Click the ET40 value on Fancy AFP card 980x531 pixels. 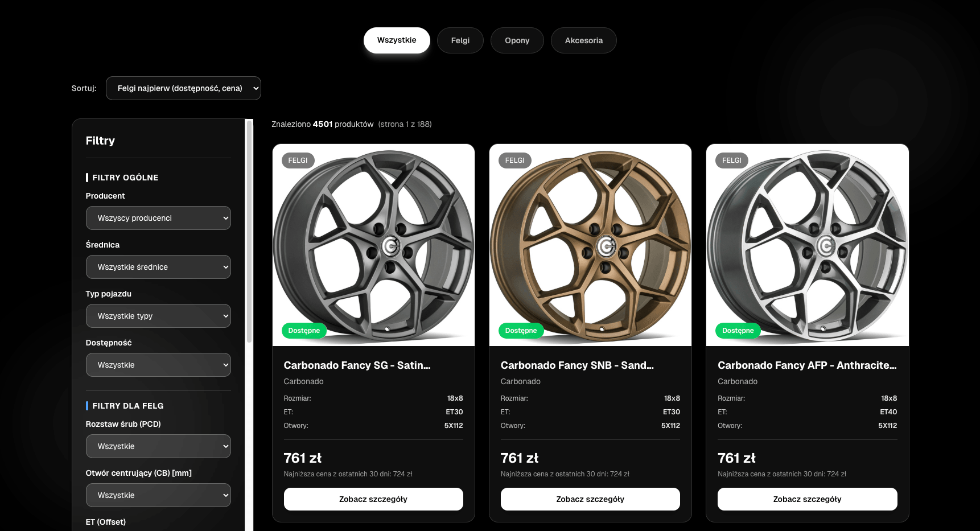pyautogui.click(x=888, y=412)
